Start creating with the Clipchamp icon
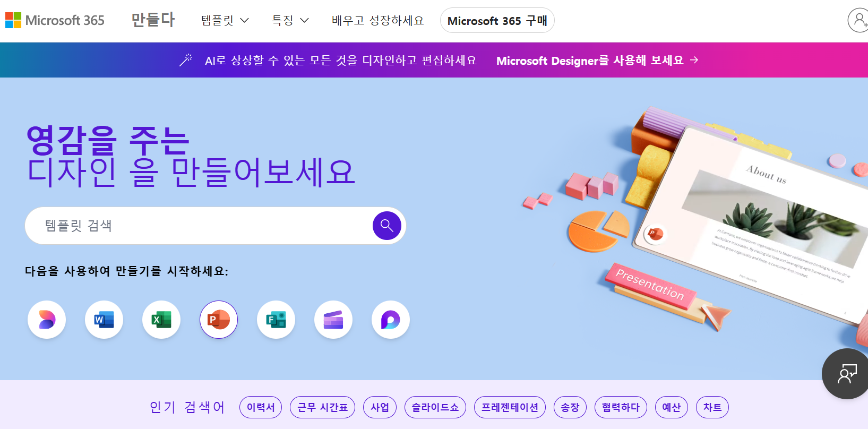 pos(333,320)
